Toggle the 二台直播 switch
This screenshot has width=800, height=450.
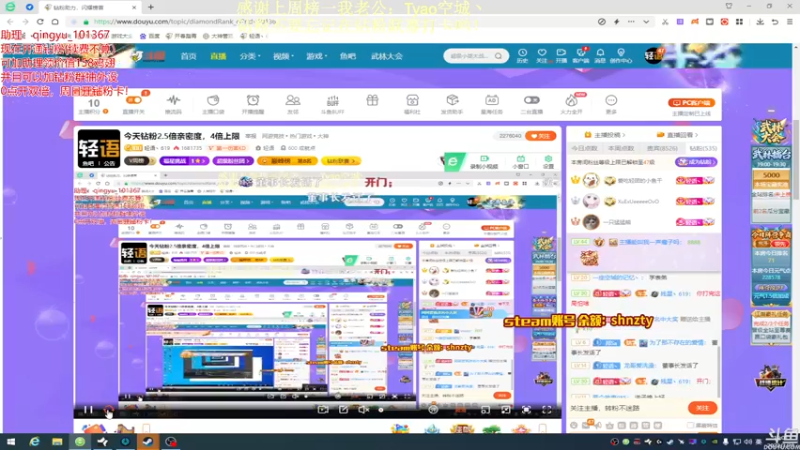point(532,101)
